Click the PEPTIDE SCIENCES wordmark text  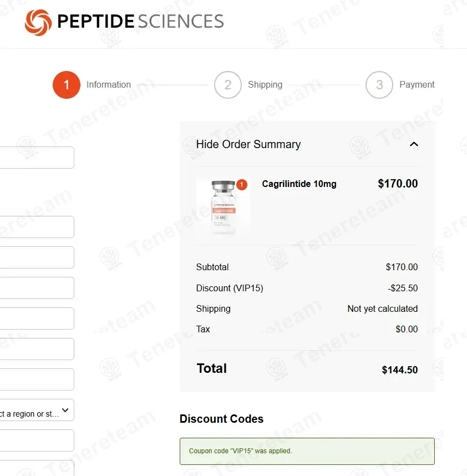pos(140,22)
